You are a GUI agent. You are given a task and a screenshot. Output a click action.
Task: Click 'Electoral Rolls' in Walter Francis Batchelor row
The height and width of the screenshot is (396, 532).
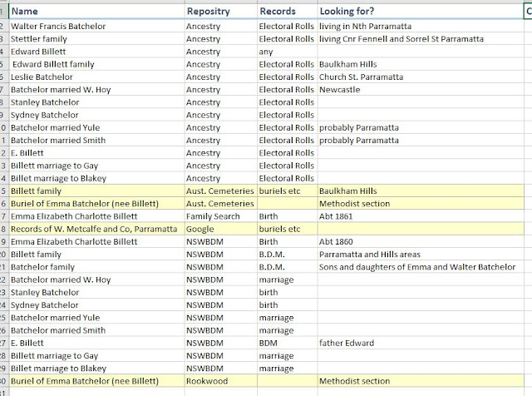pos(288,26)
